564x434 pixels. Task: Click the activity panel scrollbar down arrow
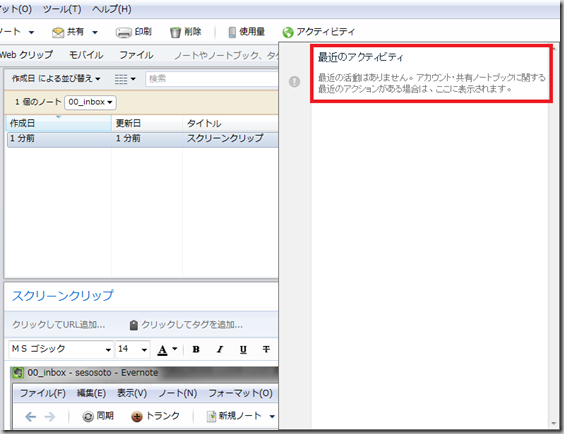coord(554,424)
